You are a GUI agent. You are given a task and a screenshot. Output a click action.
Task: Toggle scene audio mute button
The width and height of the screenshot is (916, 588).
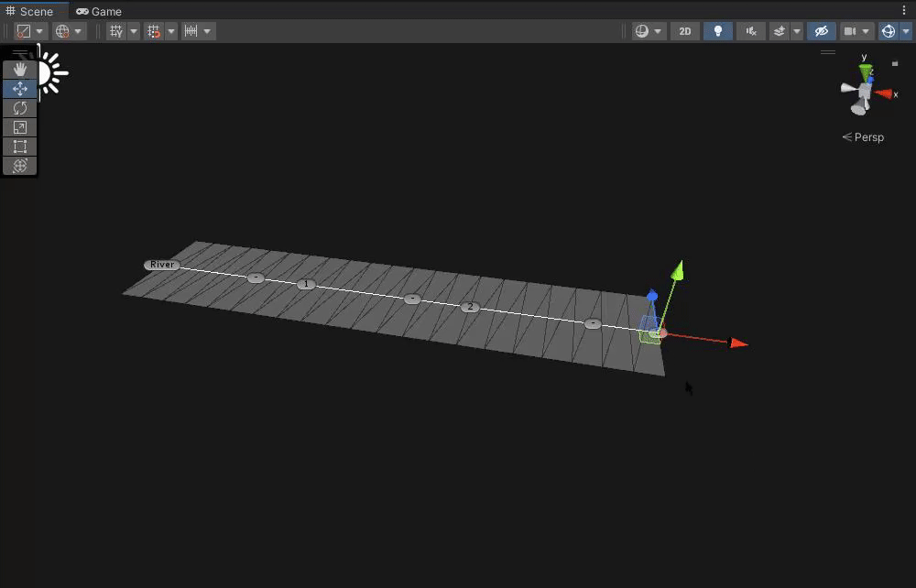pyautogui.click(x=751, y=31)
